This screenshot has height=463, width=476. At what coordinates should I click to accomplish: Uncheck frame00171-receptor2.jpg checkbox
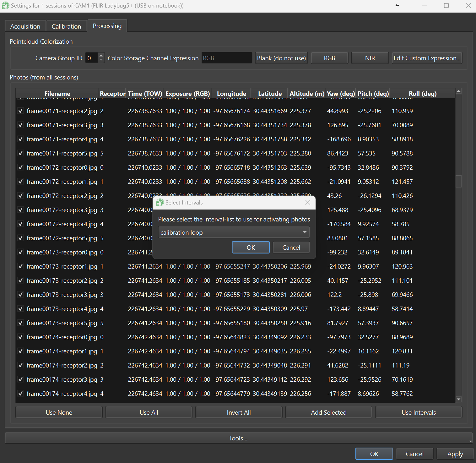pyautogui.click(x=21, y=111)
